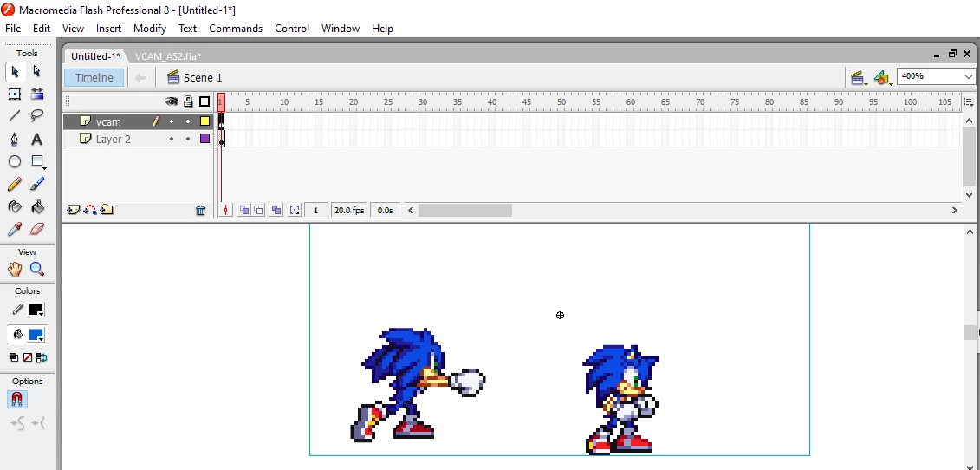The image size is (980, 470).
Task: Select the Brush tool
Action: [37, 184]
